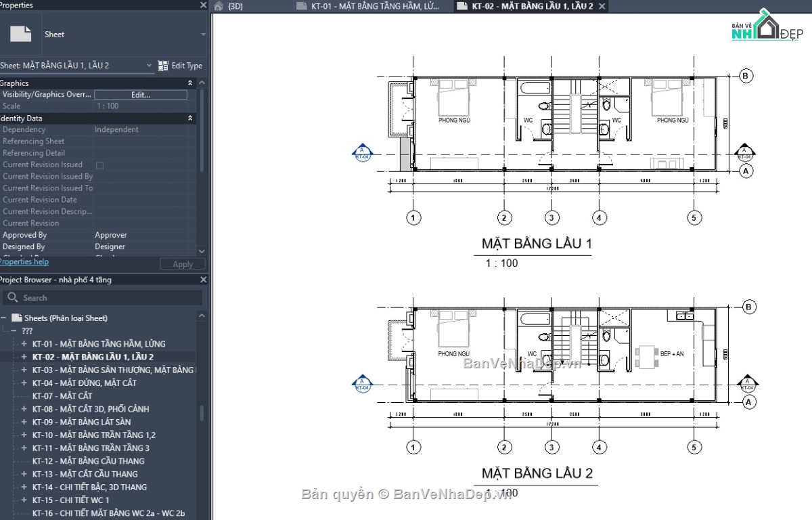Click the Sheets folder icon in Project Browser

[18, 318]
